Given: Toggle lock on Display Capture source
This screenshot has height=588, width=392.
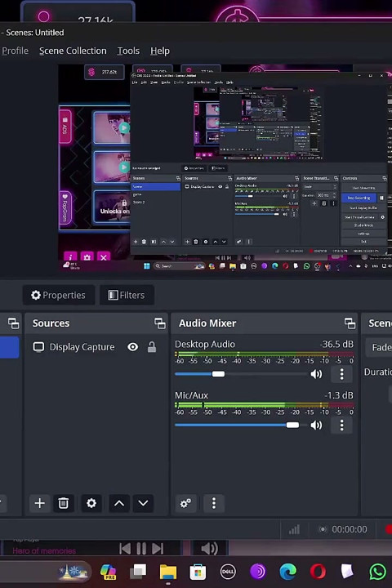Looking at the screenshot, I should [x=152, y=347].
